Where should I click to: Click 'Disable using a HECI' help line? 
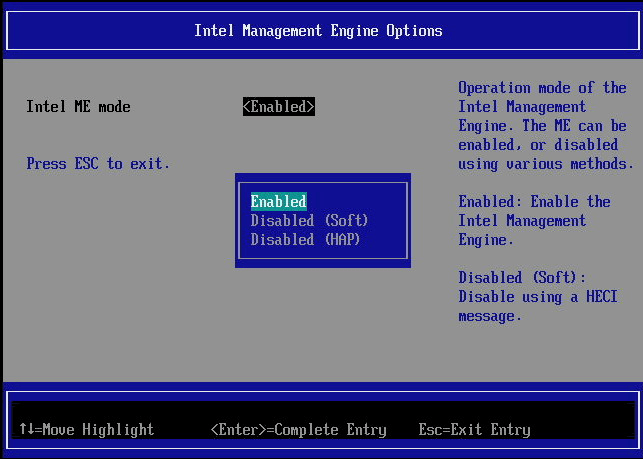pos(538,297)
